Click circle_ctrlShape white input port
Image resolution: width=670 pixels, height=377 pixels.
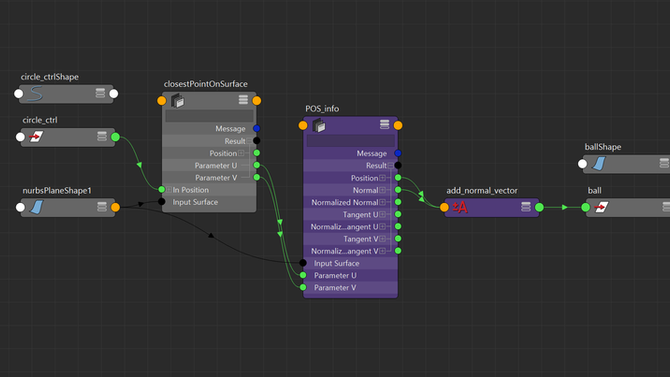18,94
